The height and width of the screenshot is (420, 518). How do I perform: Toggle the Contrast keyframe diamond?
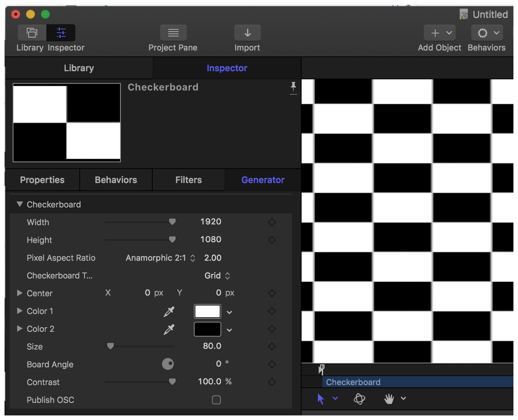point(272,382)
